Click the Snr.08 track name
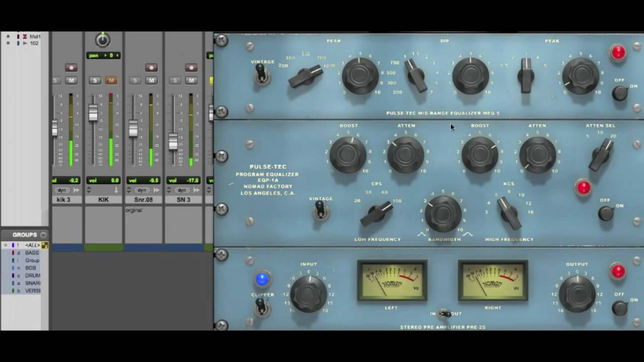Viewport: 644px width, 362px height. pyautogui.click(x=143, y=200)
